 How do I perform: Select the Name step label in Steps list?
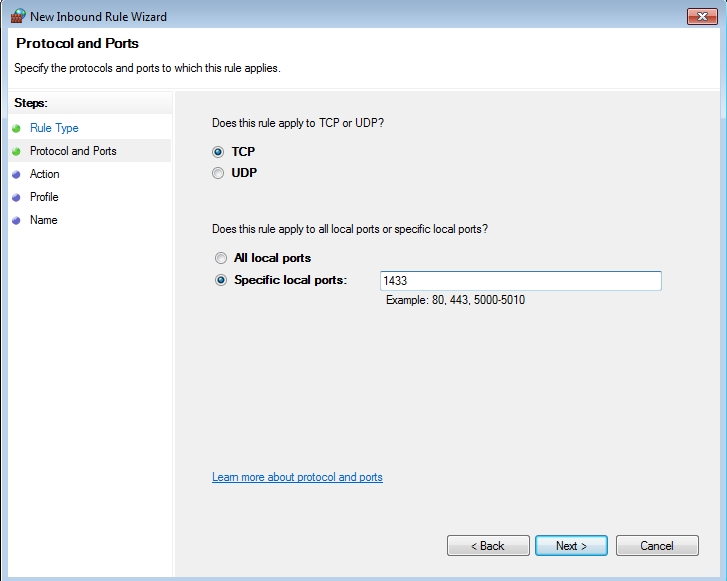pos(44,220)
